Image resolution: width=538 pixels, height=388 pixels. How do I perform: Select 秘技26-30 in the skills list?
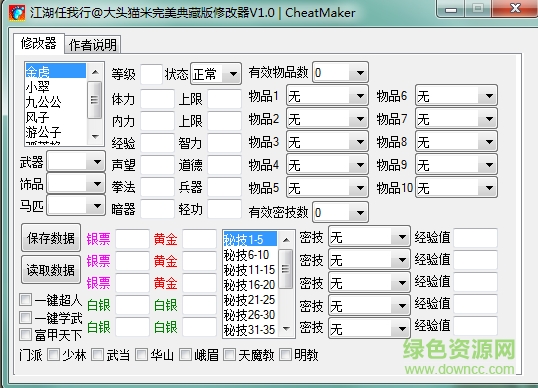(250, 315)
